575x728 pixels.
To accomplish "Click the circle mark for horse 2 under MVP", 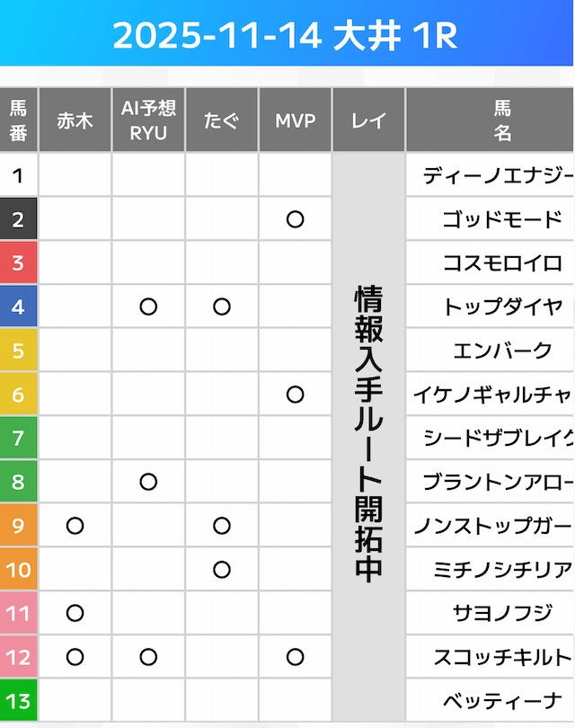I will point(295,218).
